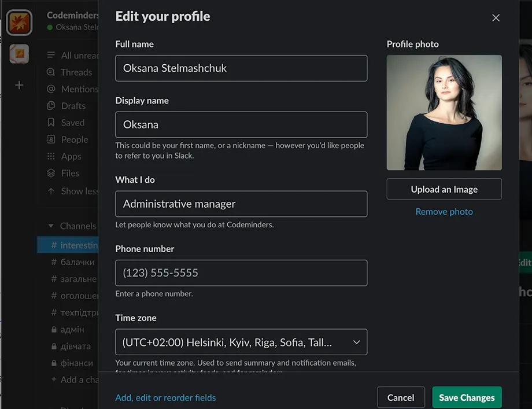Viewport: 532px width, 409px height.
Task: Open the Apps section
Action: pyautogui.click(x=71, y=156)
